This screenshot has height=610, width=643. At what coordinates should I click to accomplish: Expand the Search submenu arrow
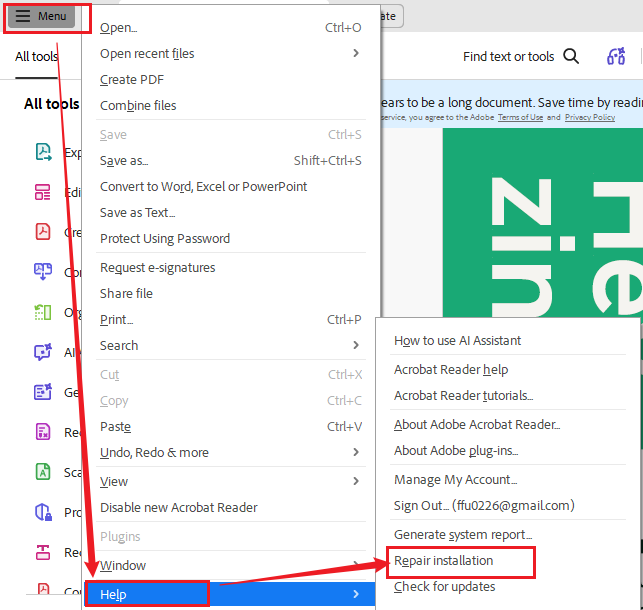click(356, 345)
